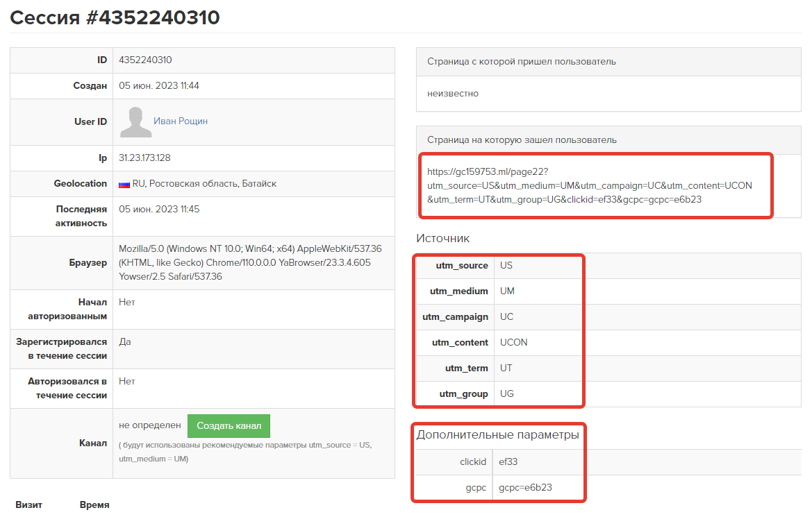The width and height of the screenshot is (812, 517).
Task: Click the browser user agent string
Action: [250, 262]
